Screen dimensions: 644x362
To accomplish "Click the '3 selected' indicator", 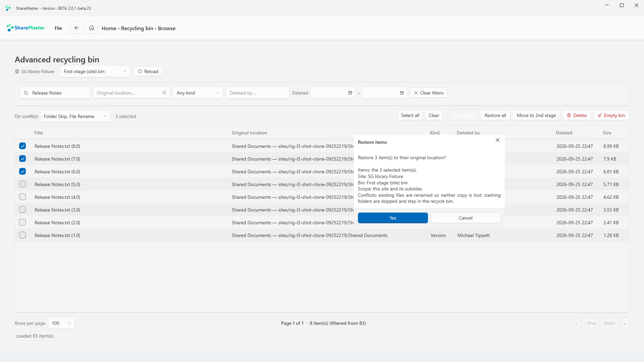I will coord(126,116).
